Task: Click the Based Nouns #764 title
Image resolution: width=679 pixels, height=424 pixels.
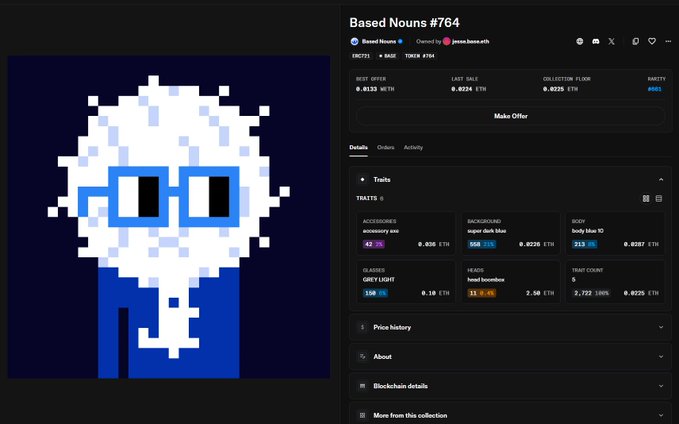Action: [x=404, y=23]
